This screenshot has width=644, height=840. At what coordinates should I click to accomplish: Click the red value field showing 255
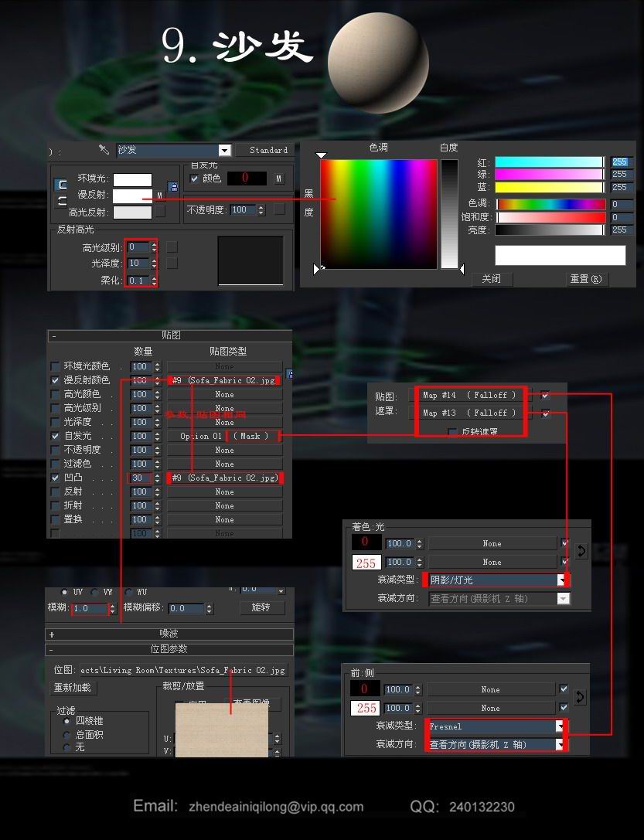pyautogui.click(x=621, y=162)
